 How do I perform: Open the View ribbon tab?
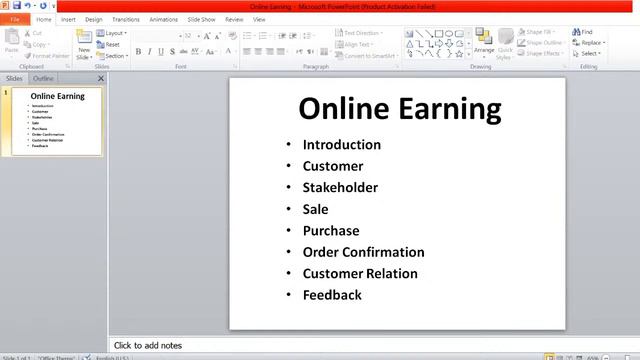point(259,20)
